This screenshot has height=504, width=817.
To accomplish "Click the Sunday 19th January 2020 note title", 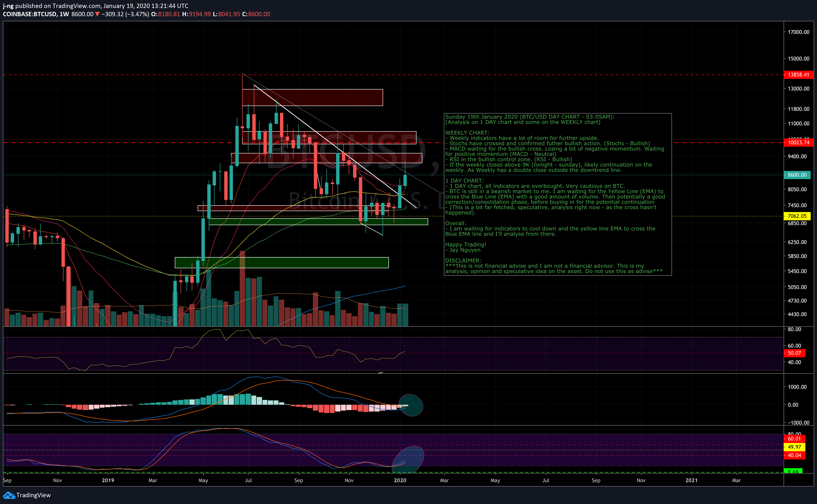I will [530, 117].
